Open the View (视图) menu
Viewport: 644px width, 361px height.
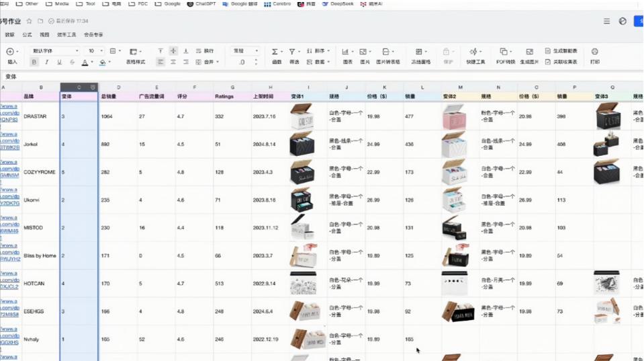click(x=44, y=35)
